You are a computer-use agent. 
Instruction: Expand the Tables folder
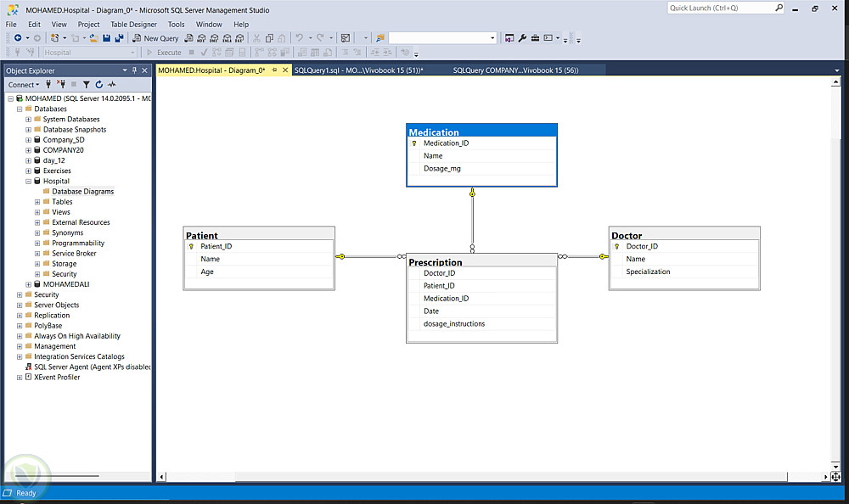tap(37, 202)
